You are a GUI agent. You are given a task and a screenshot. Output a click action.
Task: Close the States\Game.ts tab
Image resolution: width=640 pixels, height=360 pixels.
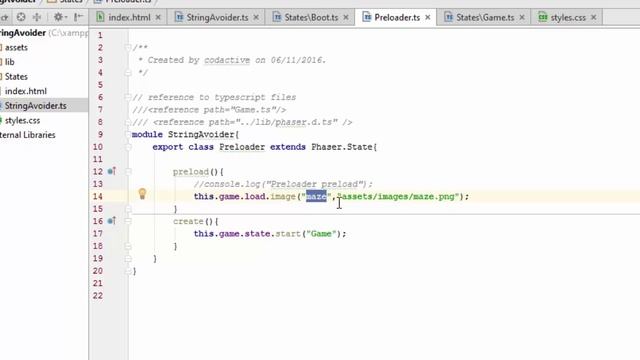(x=522, y=18)
